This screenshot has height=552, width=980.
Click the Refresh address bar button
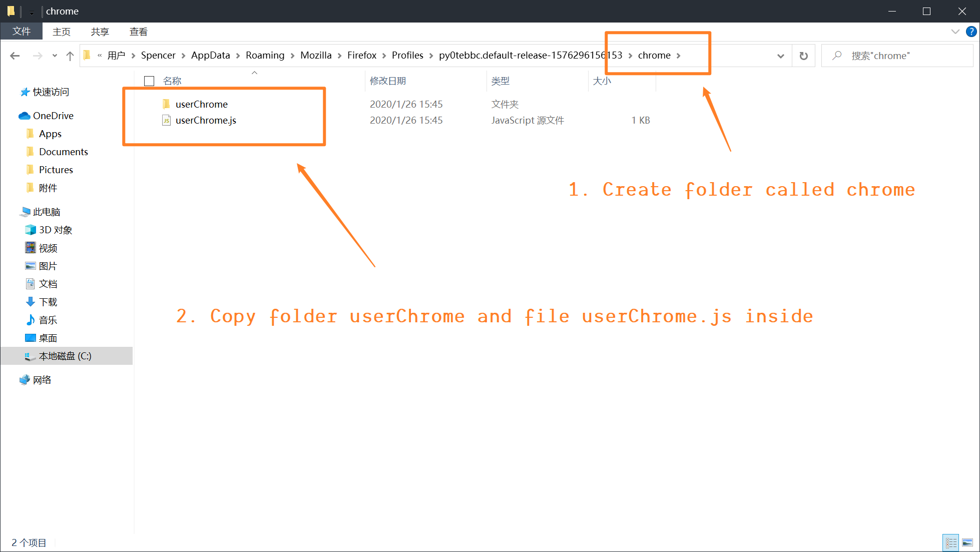coord(803,56)
